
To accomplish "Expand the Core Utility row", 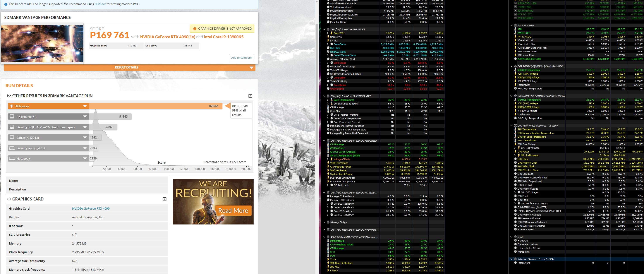I will 328,78.
